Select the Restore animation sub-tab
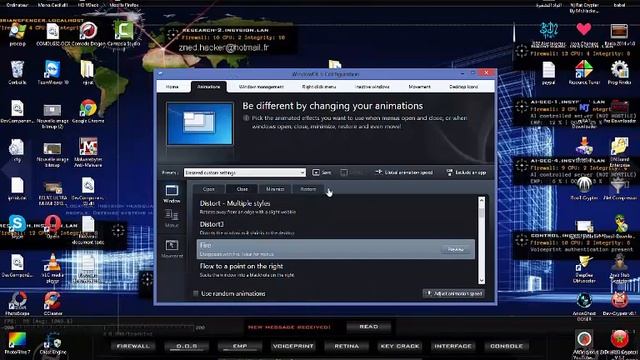This screenshot has height=360, width=640. (x=308, y=189)
